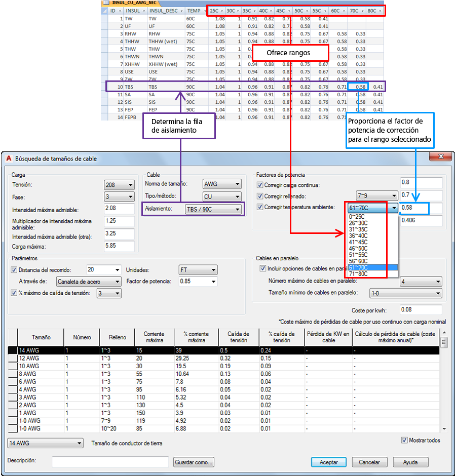This screenshot has width=455, height=476.
Task: Close the Búsqueda de tamaños de cable dialog
Action: coord(441,156)
